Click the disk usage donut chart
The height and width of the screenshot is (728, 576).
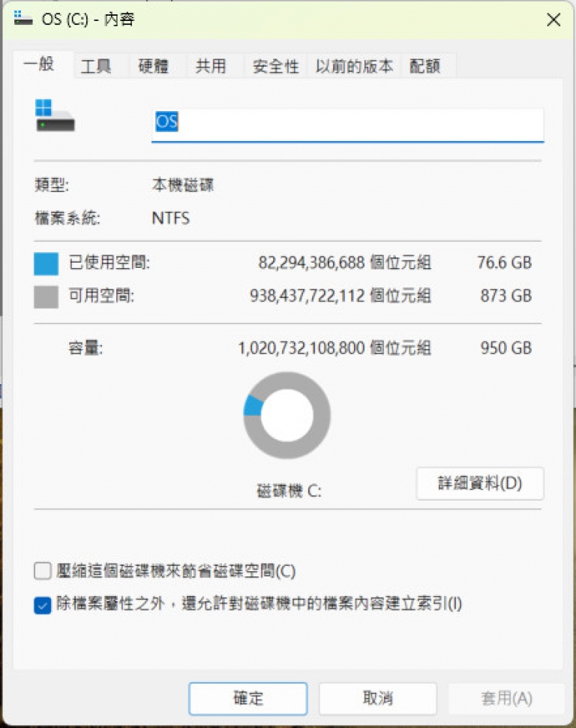tap(286, 415)
